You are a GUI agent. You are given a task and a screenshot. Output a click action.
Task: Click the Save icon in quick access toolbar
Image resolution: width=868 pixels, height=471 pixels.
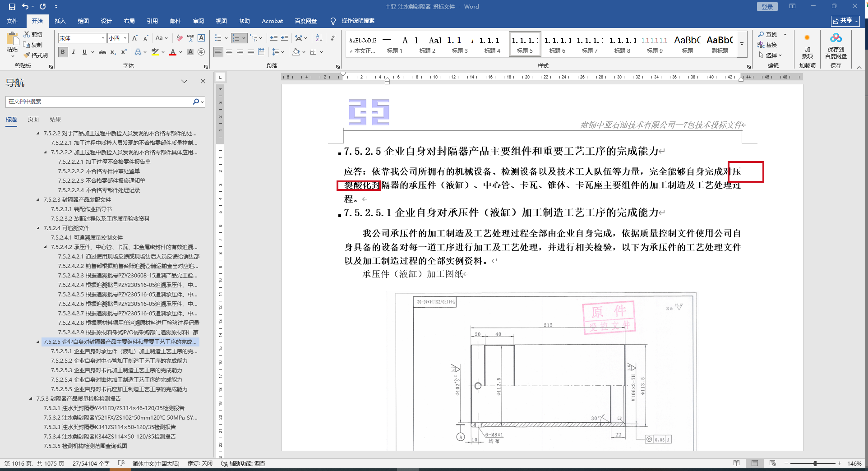(x=12, y=6)
